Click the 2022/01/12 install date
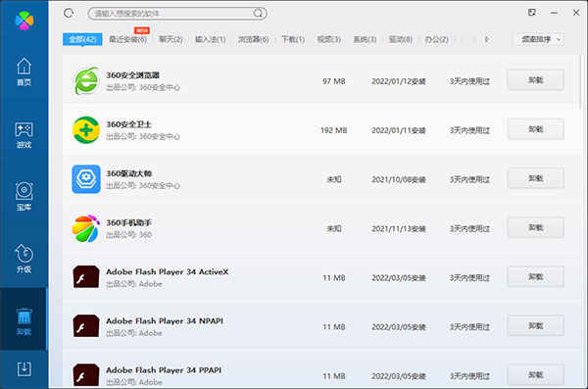This screenshot has height=389, width=588. (398, 81)
